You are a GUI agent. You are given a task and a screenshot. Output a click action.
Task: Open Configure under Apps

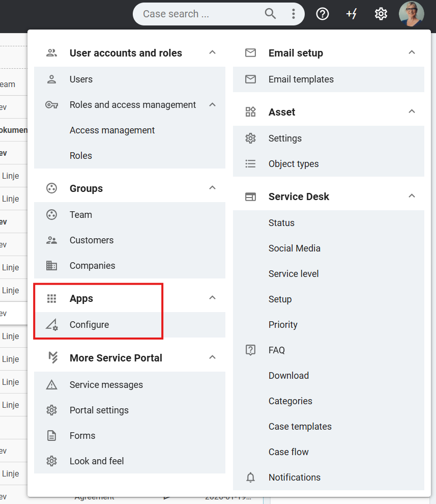pyautogui.click(x=89, y=325)
